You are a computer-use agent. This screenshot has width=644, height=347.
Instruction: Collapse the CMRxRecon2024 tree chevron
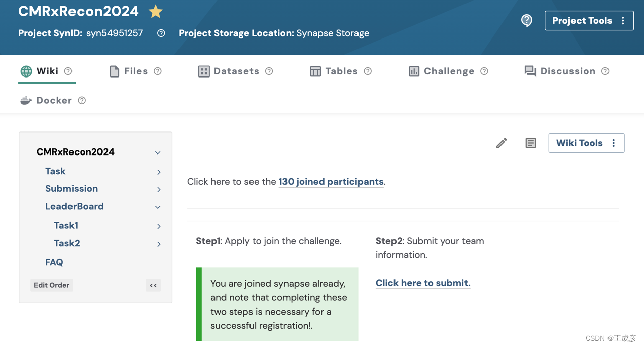158,152
